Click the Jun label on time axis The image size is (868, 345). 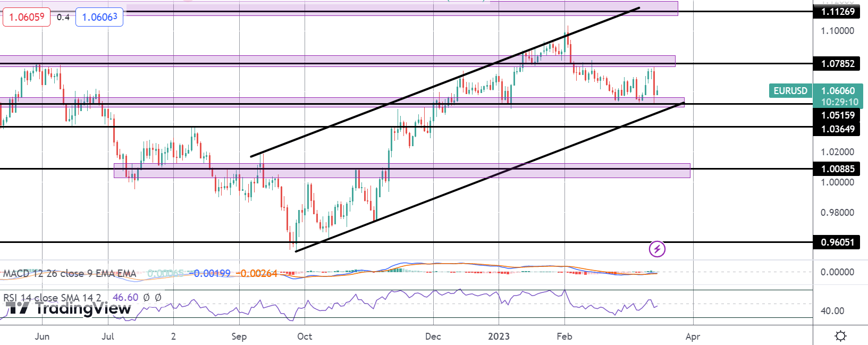[x=42, y=336]
